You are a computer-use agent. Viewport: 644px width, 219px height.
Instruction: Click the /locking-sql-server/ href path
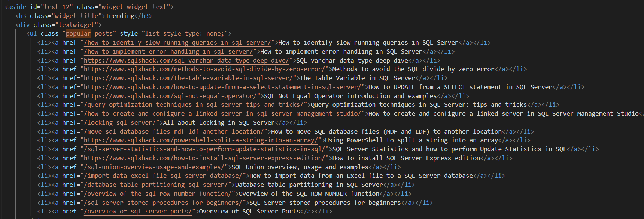120,123
